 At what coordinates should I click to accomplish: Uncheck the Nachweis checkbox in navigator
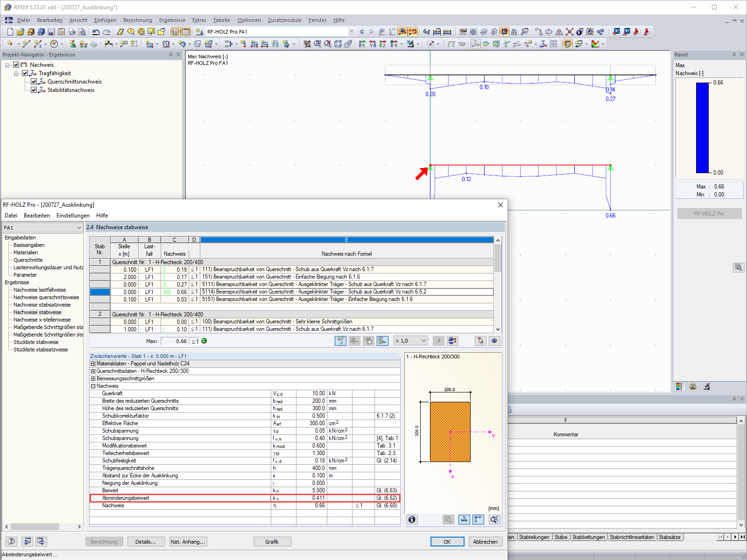[16, 65]
